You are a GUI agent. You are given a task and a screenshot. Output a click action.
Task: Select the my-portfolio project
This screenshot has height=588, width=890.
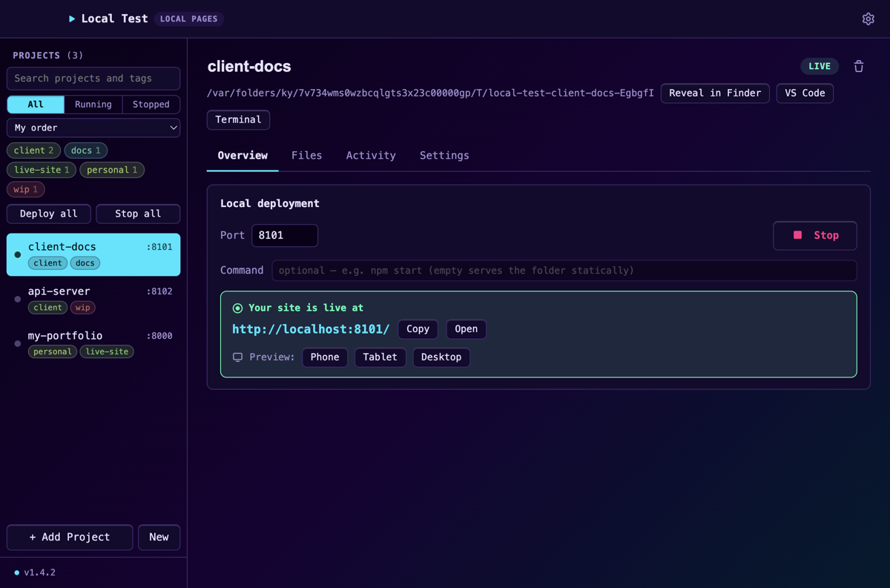[93, 343]
